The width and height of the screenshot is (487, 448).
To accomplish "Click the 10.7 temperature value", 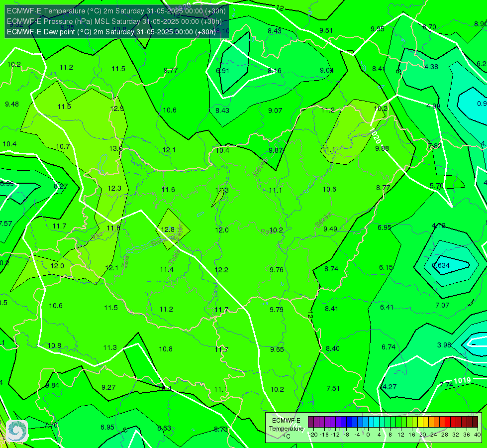I will tap(63, 146).
